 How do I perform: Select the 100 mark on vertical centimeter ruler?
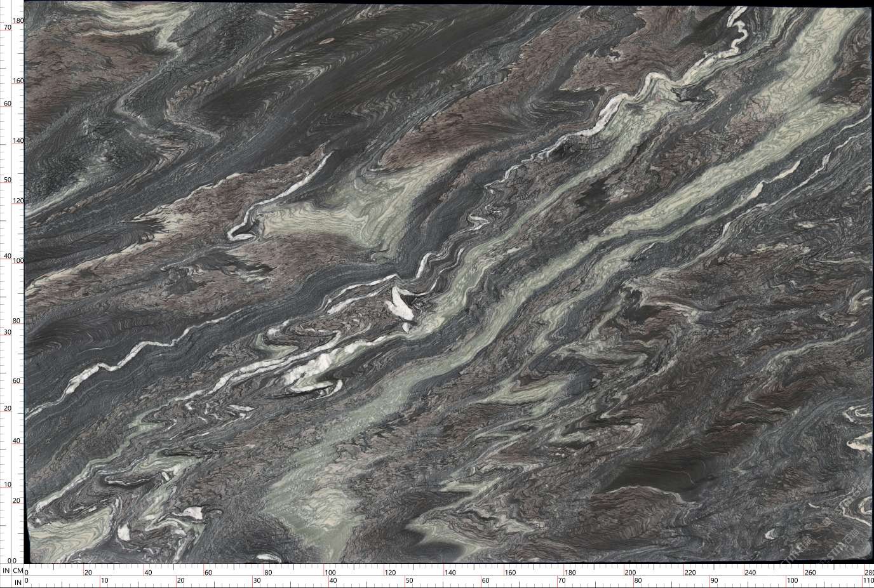18,262
